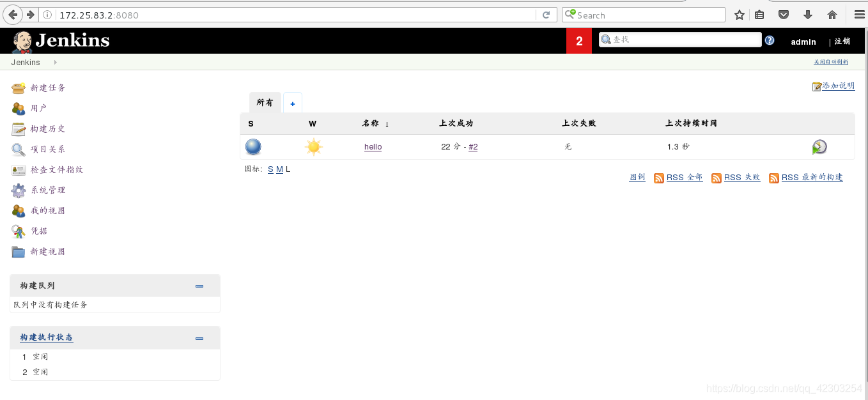Click the search help question mark icon
The image size is (868, 400).
tap(770, 40)
